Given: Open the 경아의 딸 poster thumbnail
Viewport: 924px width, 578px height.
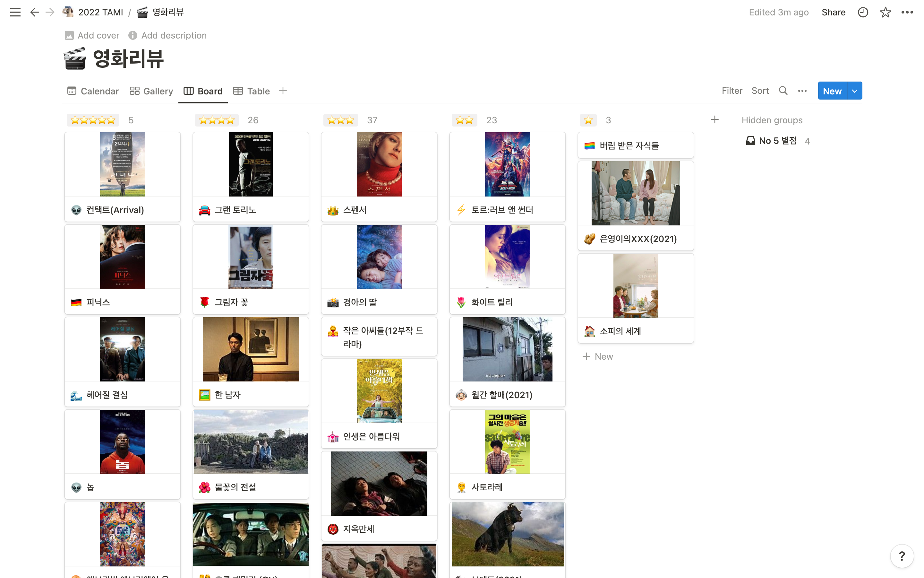Looking at the screenshot, I should point(379,257).
